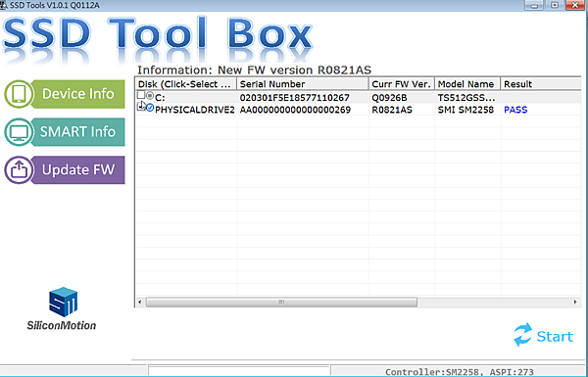The width and height of the screenshot is (588, 377).
Task: Click the scrollbar left arrow
Action: [x=140, y=302]
